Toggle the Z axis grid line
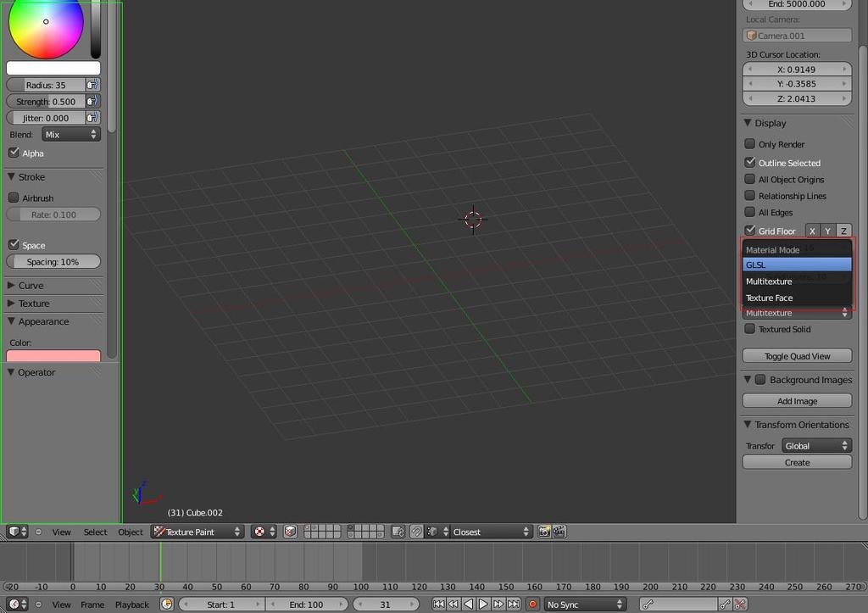The width and height of the screenshot is (868, 613). coord(843,231)
